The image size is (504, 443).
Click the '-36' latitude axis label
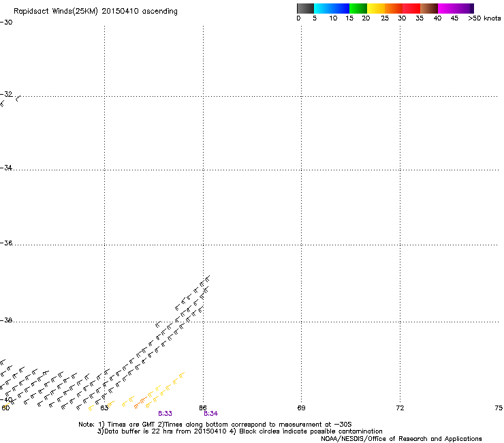6,243
